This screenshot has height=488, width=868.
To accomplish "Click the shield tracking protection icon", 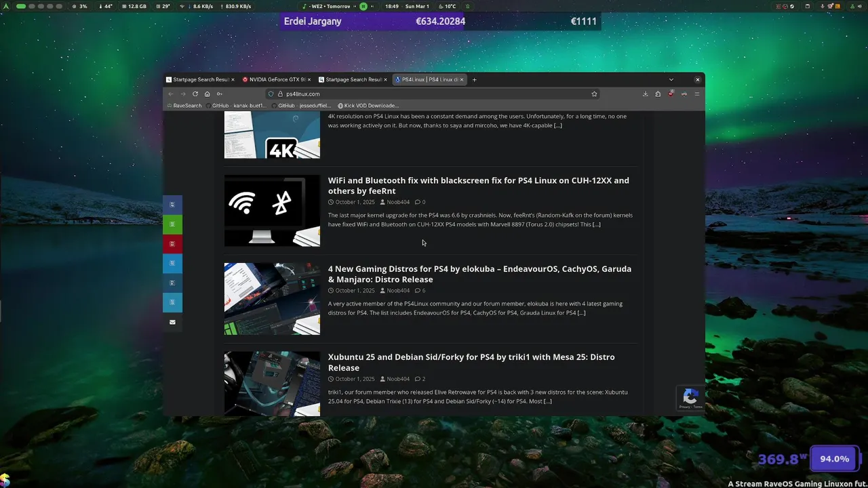I will pyautogui.click(x=271, y=94).
